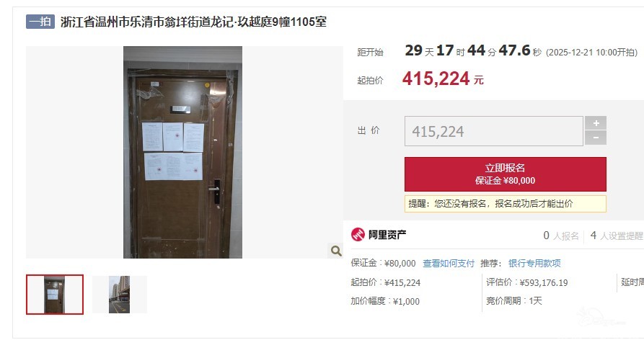Click the 一拍 auction round badge
The image size is (644, 345).
coord(40,22)
